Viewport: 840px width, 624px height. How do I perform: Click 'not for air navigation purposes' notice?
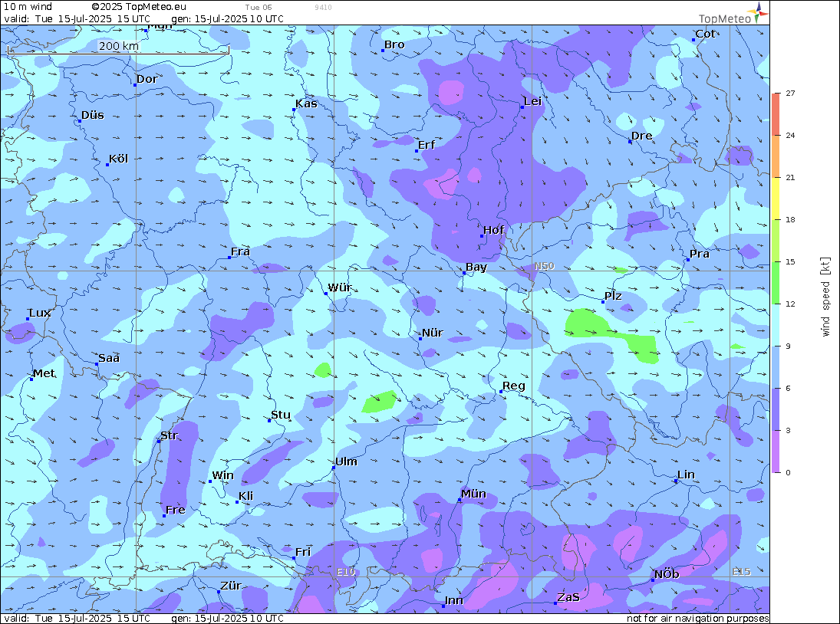point(698,619)
